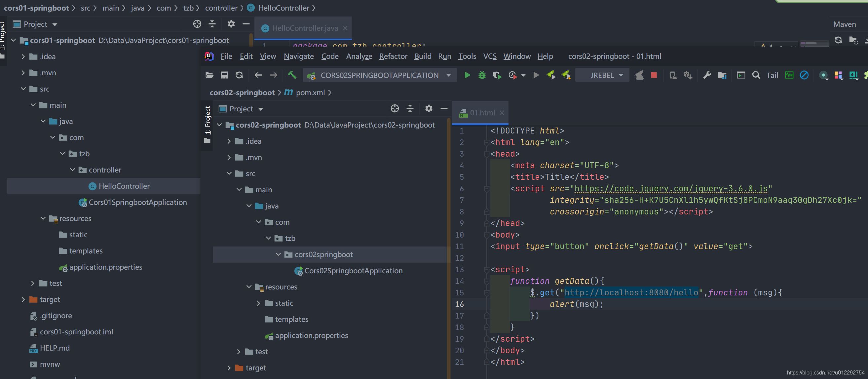Expand the static folder in cors02-springboot
The height and width of the screenshot is (379, 868).
tap(258, 303)
